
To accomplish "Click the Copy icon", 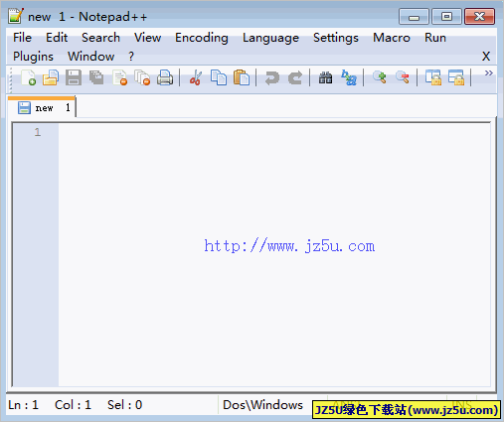I will pyautogui.click(x=219, y=77).
